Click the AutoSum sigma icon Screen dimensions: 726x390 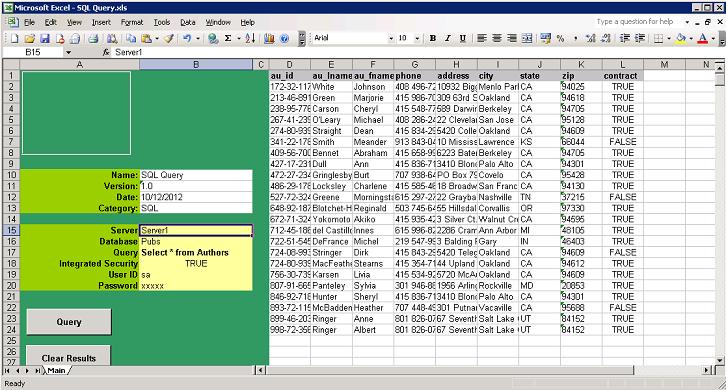(228, 38)
